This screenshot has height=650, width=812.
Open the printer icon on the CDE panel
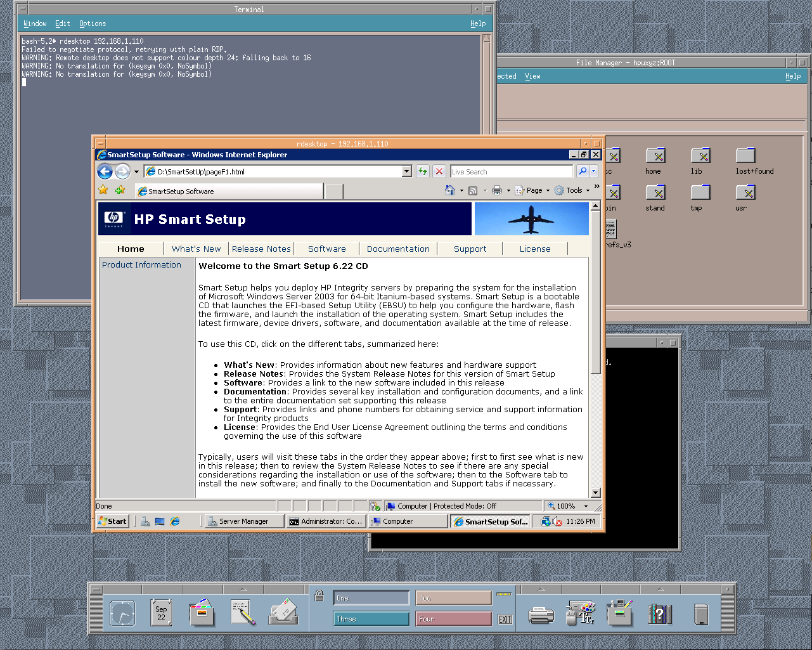541,613
